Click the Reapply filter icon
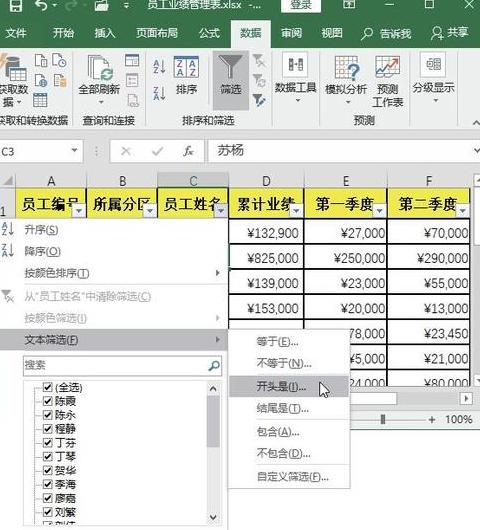Screen dimensions: 480x530 pyautogui.click(x=259, y=80)
